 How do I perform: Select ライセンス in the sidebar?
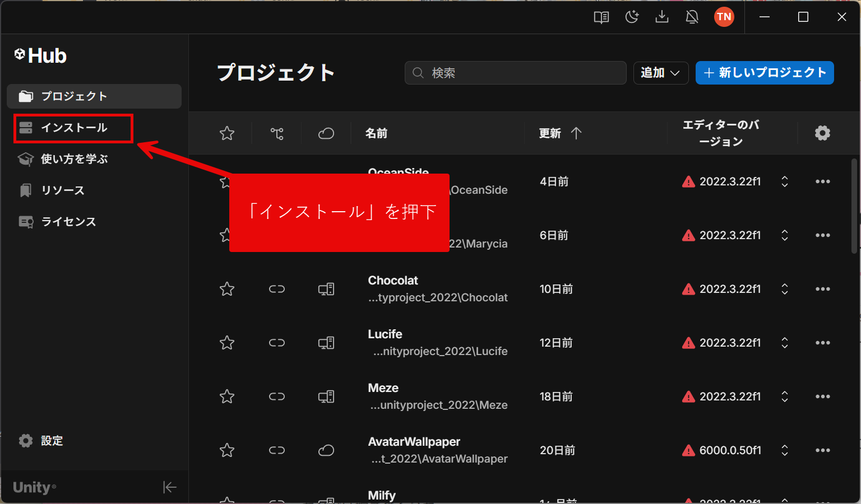[x=68, y=222]
